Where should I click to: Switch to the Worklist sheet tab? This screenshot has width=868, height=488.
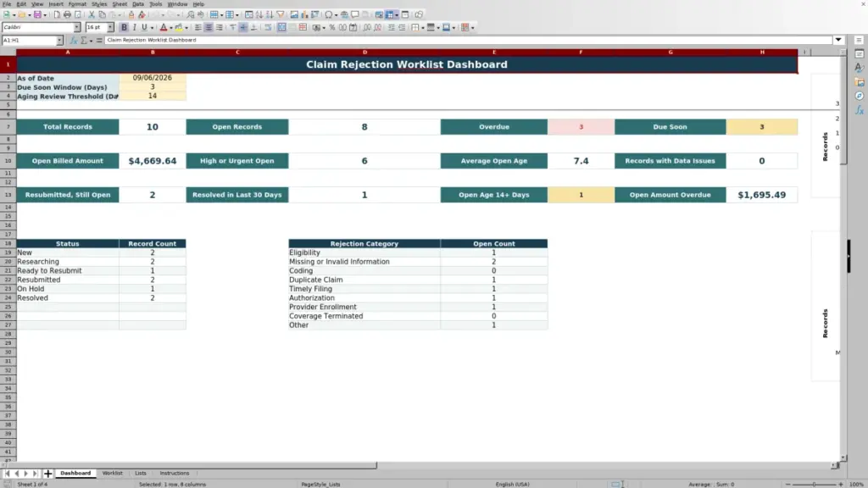point(113,474)
